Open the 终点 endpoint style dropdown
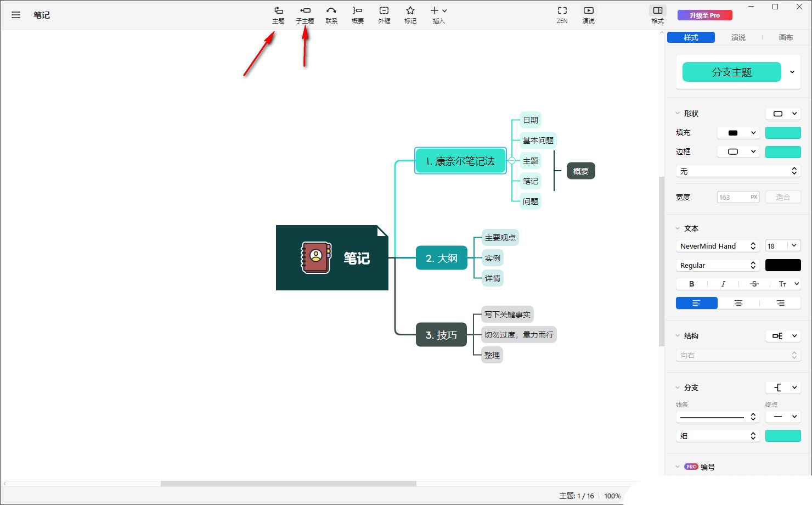The height and width of the screenshot is (505, 812). pos(783,417)
